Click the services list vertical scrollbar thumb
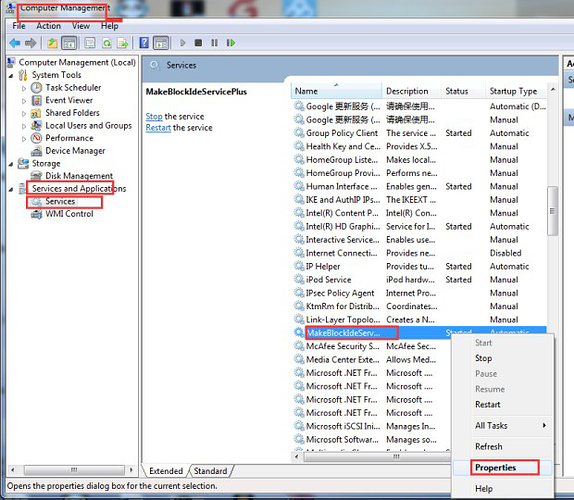This screenshot has width=574, height=500. point(552,211)
